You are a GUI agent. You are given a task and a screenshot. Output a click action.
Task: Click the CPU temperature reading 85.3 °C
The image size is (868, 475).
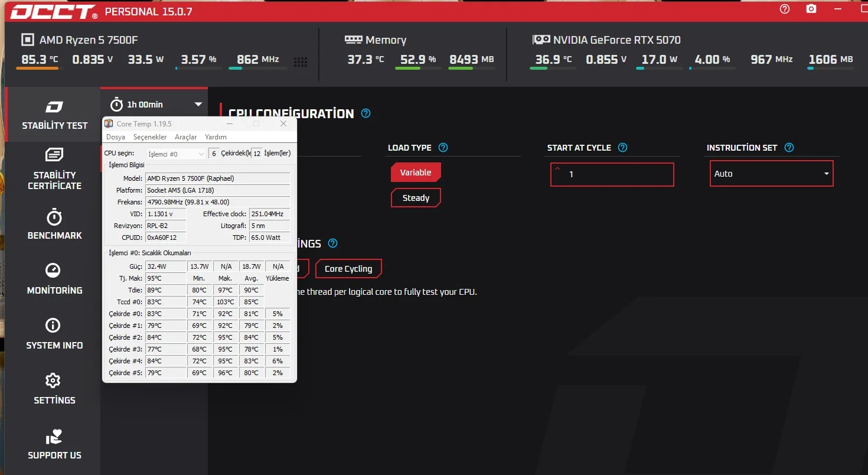pyautogui.click(x=40, y=59)
